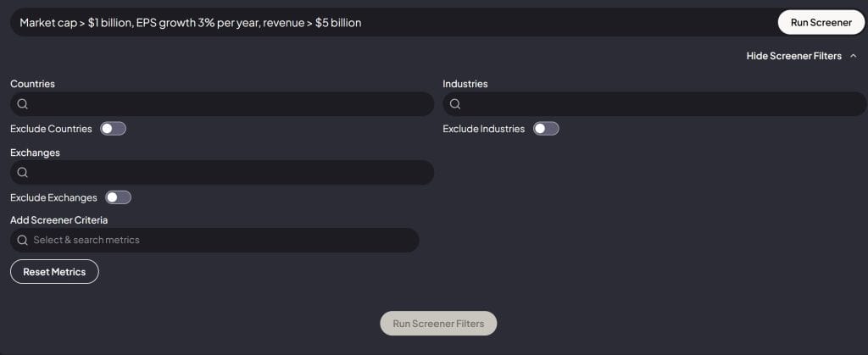This screenshot has height=355, width=868.
Task: Click the Add Screener Criteria label
Action: click(58, 220)
